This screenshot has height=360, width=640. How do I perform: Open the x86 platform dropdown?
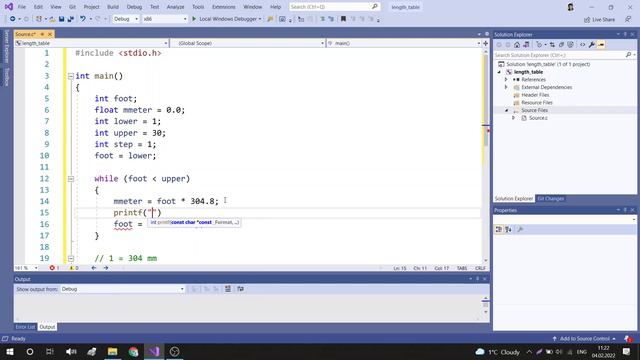pyautogui.click(x=164, y=19)
